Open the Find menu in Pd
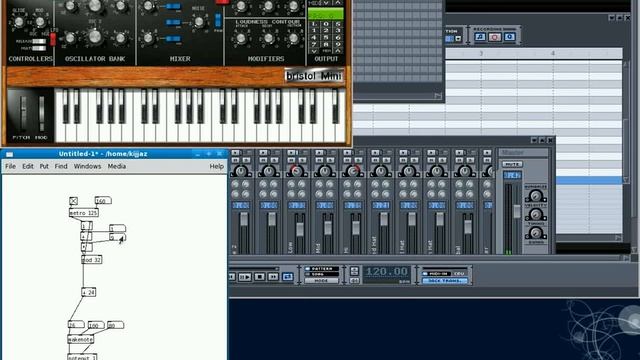640x360 pixels. coord(61,166)
